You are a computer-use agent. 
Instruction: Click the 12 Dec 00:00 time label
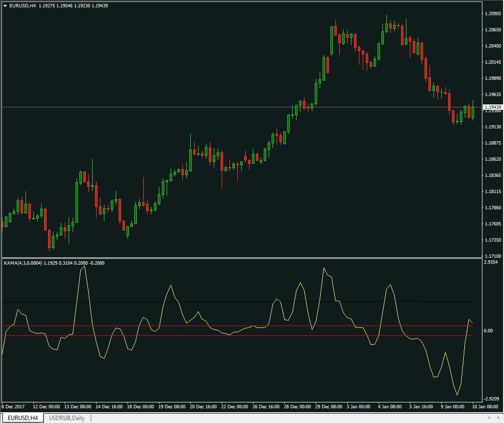[46, 407]
